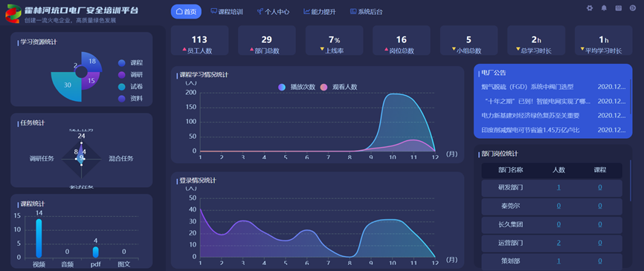Open the settings gear icon
Viewport: 644px width, 271px height.
[590, 7]
